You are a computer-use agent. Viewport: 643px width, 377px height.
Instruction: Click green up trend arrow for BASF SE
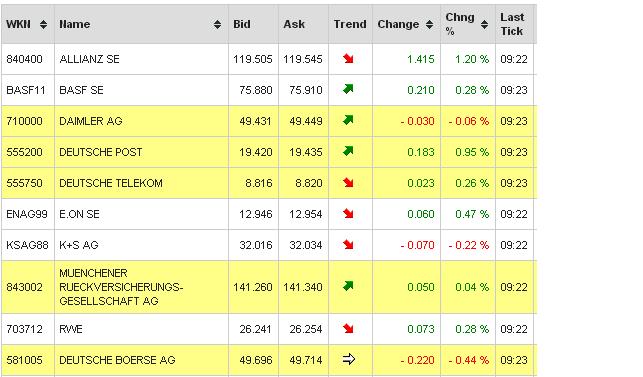(x=348, y=89)
